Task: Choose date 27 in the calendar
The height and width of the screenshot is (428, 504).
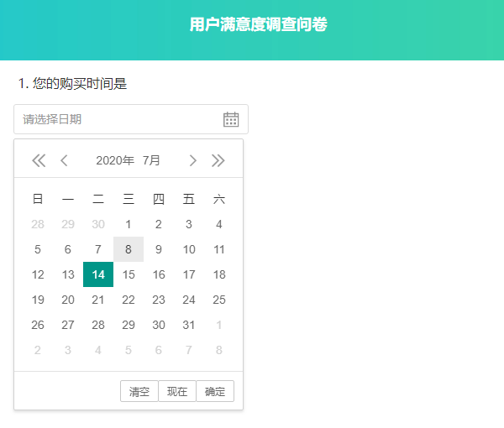Action: [x=68, y=325]
